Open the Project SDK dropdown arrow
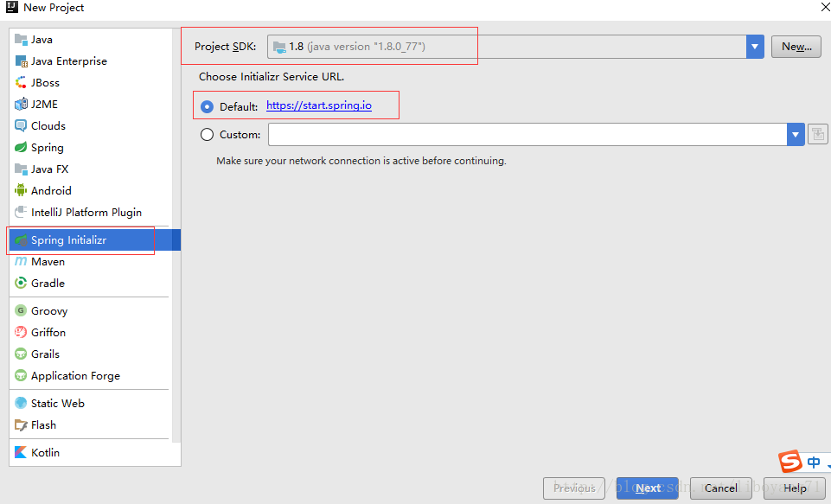The width and height of the screenshot is (831, 504). (755, 47)
